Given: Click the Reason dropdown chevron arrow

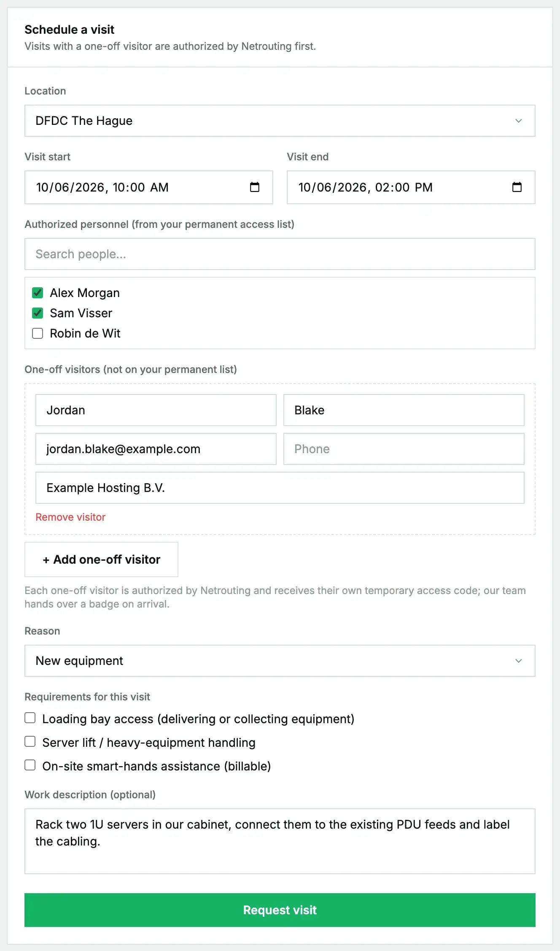Looking at the screenshot, I should 519,661.
